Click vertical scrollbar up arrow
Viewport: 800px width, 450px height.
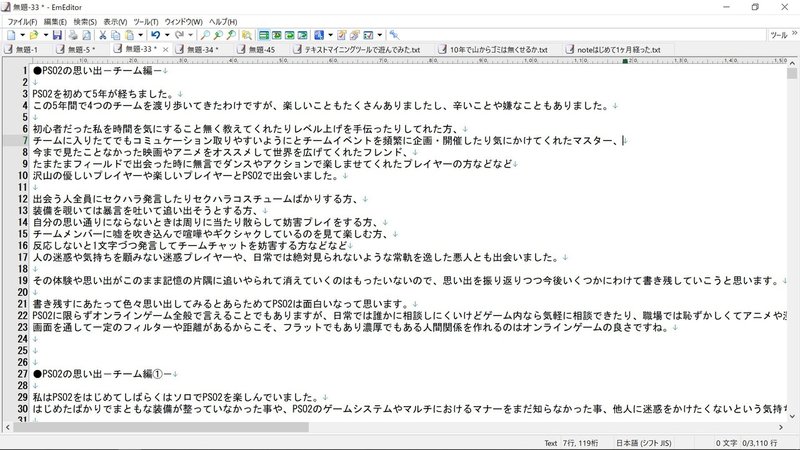[792, 62]
